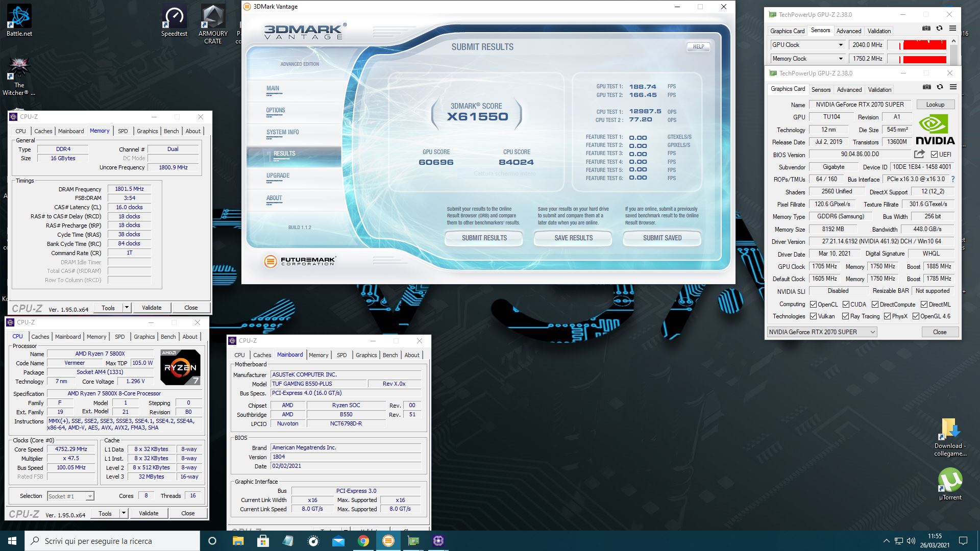Switch to 3DMark Vantage taskbar icon
This screenshot has height=551, width=980.
coord(388,541)
